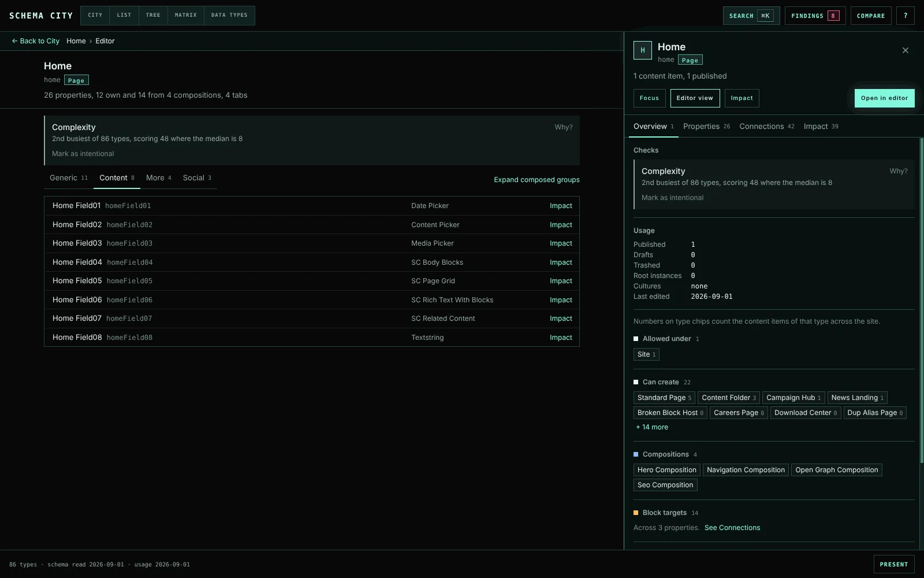The image size is (924, 578).
Task: Show Why for main Complexity card
Action: [564, 127]
